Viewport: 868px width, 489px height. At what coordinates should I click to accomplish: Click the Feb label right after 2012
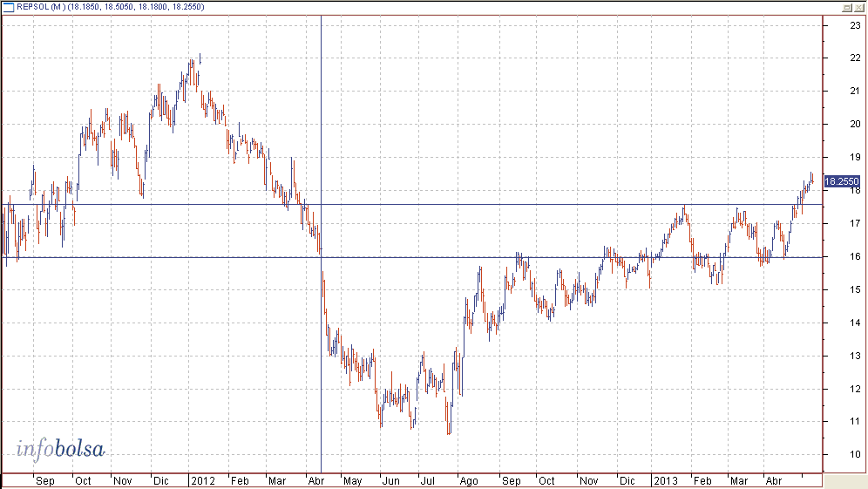click(240, 480)
